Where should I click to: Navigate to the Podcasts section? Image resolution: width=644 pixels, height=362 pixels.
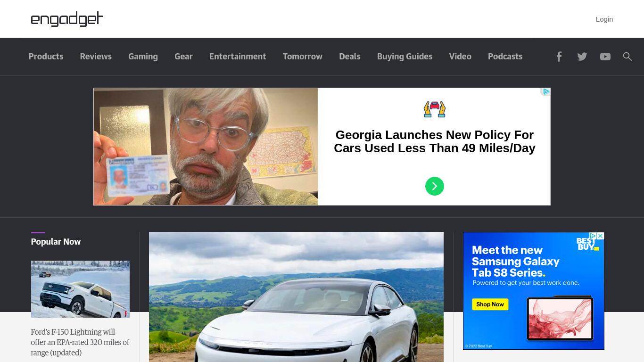point(505,57)
